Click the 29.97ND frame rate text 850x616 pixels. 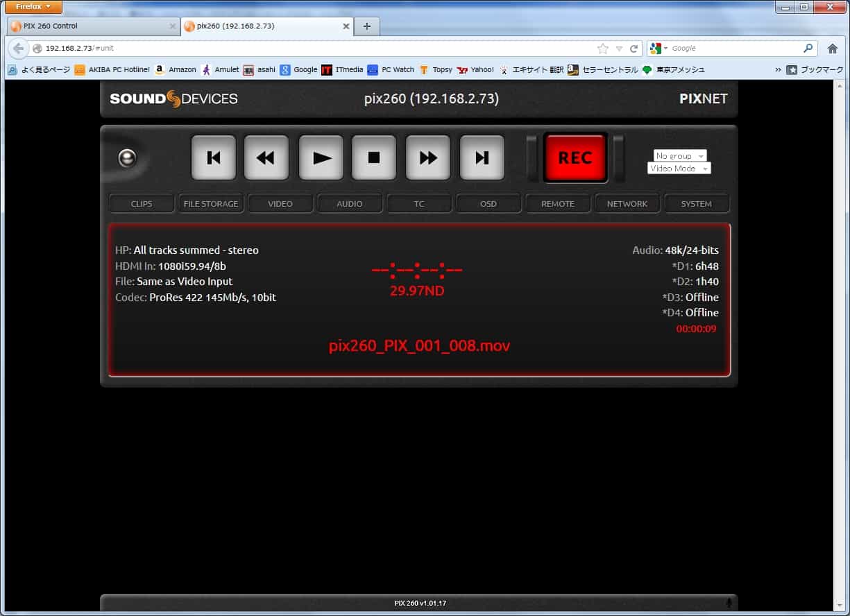pyautogui.click(x=417, y=291)
